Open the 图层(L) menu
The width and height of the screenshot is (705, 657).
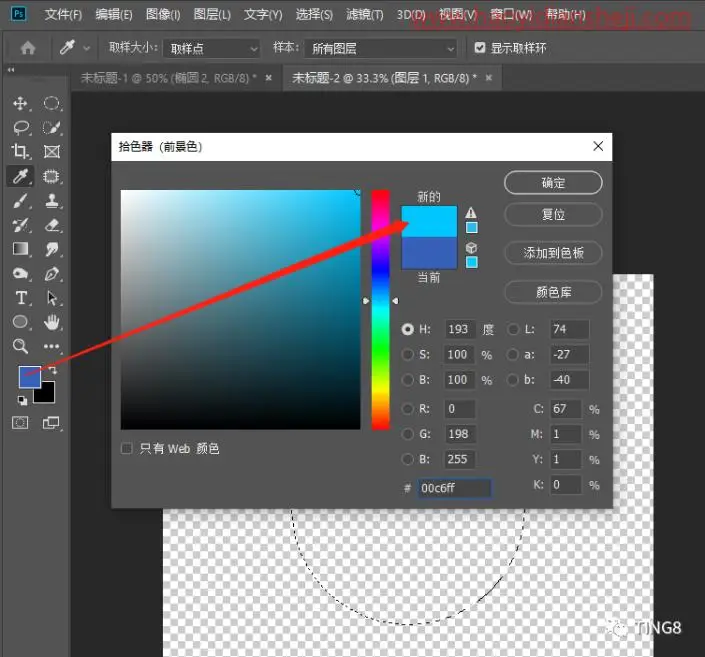[212, 14]
